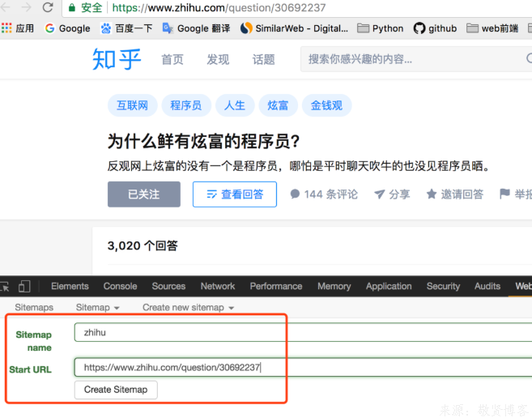Open the 144 条评论 comments
This screenshot has height=418, width=532.
coord(324,194)
